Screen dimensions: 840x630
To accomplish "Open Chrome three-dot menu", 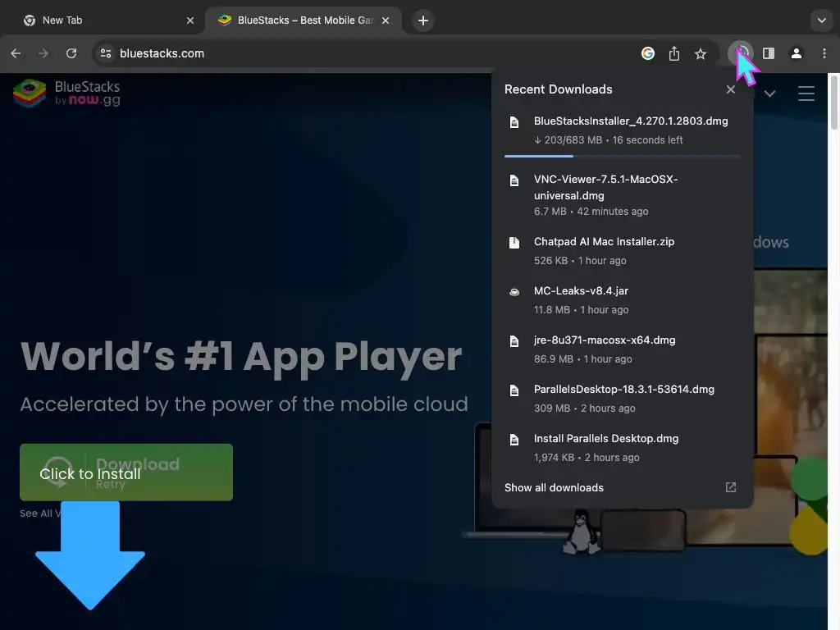I will tap(824, 53).
